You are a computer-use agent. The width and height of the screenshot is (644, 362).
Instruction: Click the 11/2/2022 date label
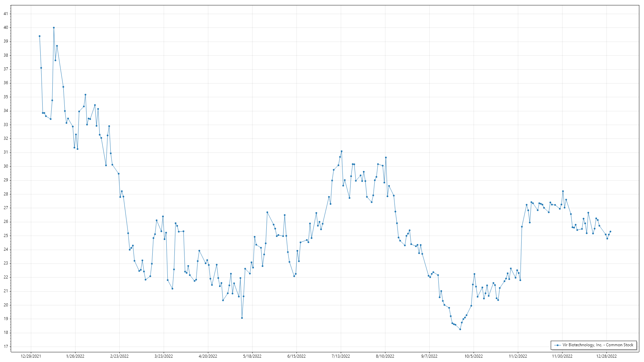pos(518,356)
